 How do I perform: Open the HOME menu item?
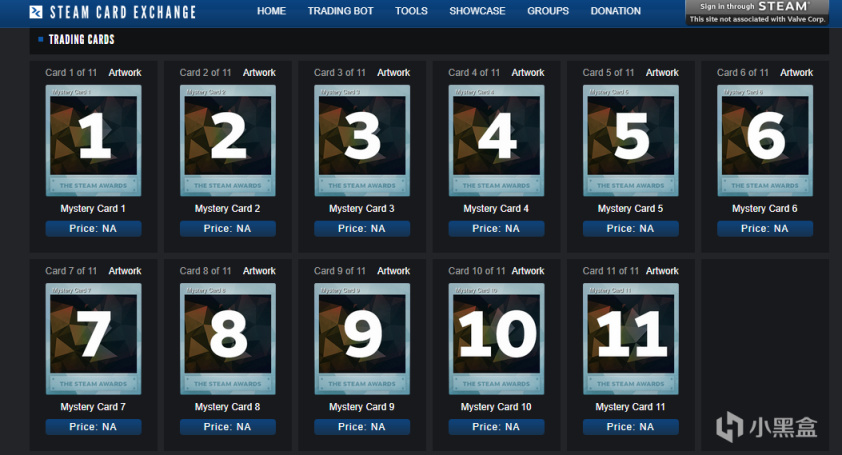point(271,11)
